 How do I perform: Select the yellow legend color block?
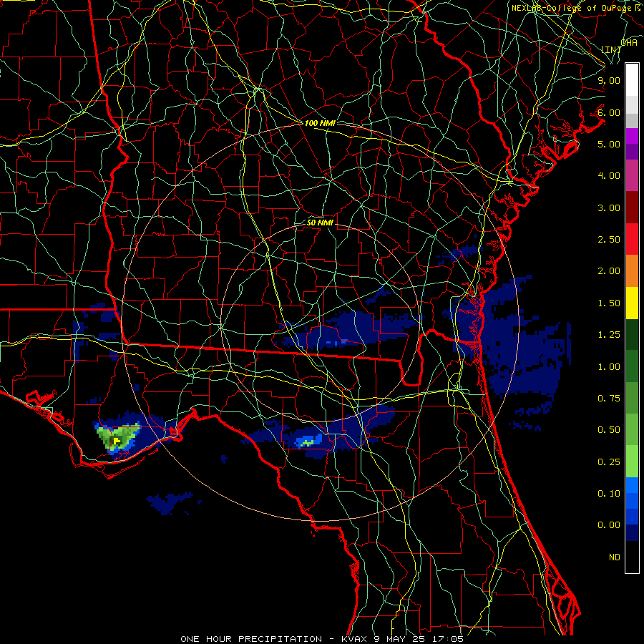point(632,303)
